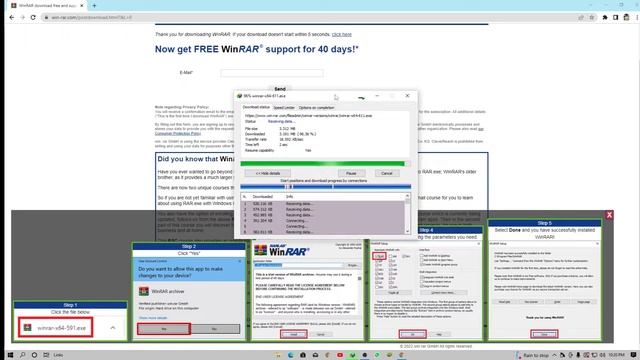Click into the E-Mail text field
640x360 pixels.
click(272, 73)
